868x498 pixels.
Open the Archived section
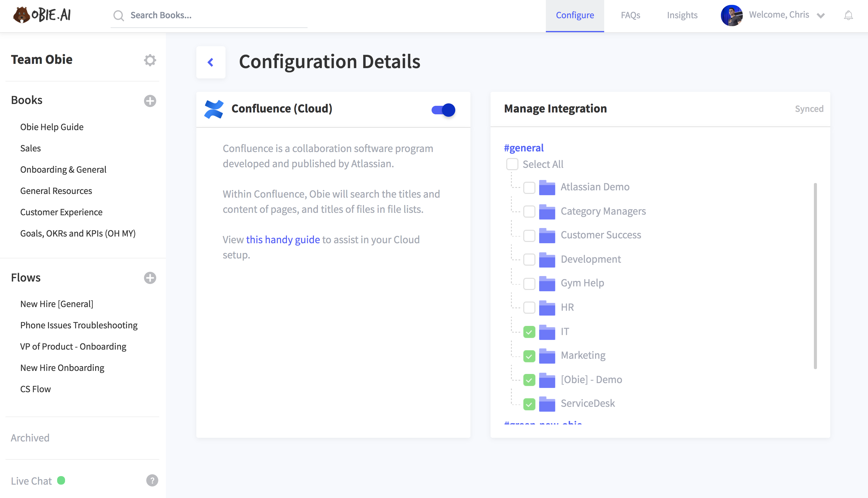pos(30,438)
